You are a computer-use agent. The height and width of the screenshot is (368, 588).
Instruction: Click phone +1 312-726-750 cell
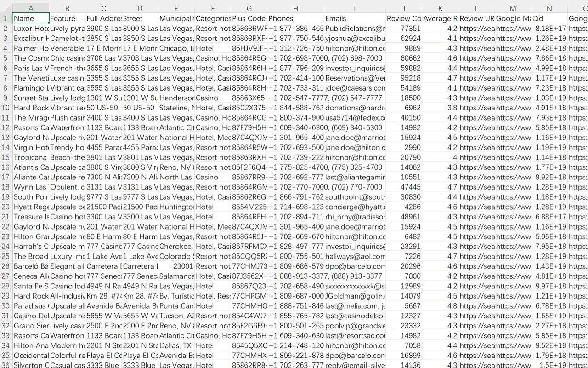click(296, 48)
